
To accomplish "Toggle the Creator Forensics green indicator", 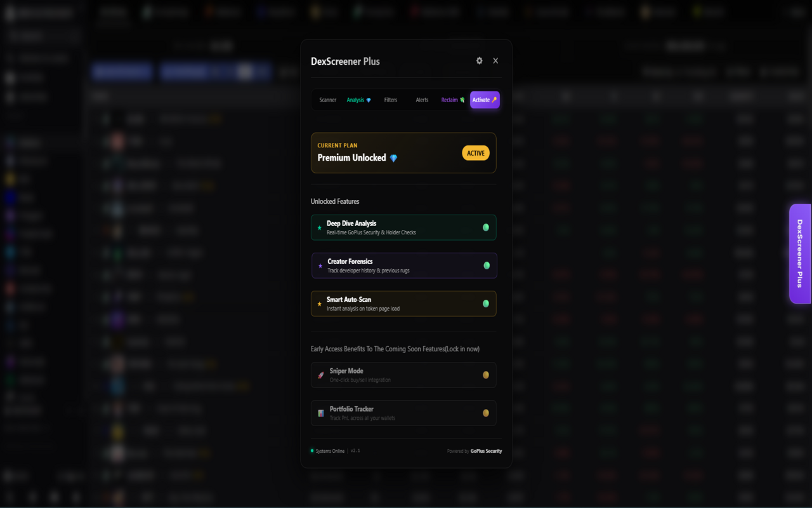I will pyautogui.click(x=487, y=265).
